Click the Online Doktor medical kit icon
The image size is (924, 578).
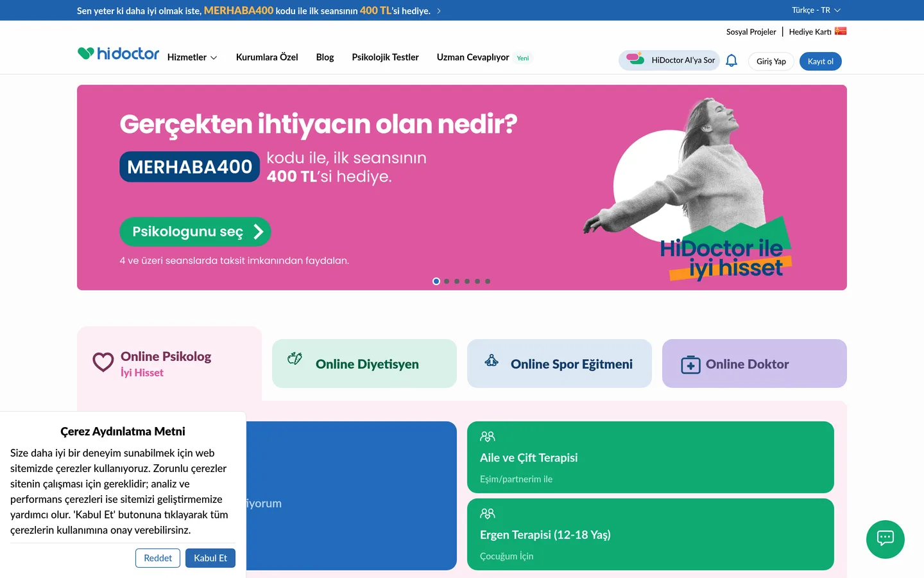[690, 365]
